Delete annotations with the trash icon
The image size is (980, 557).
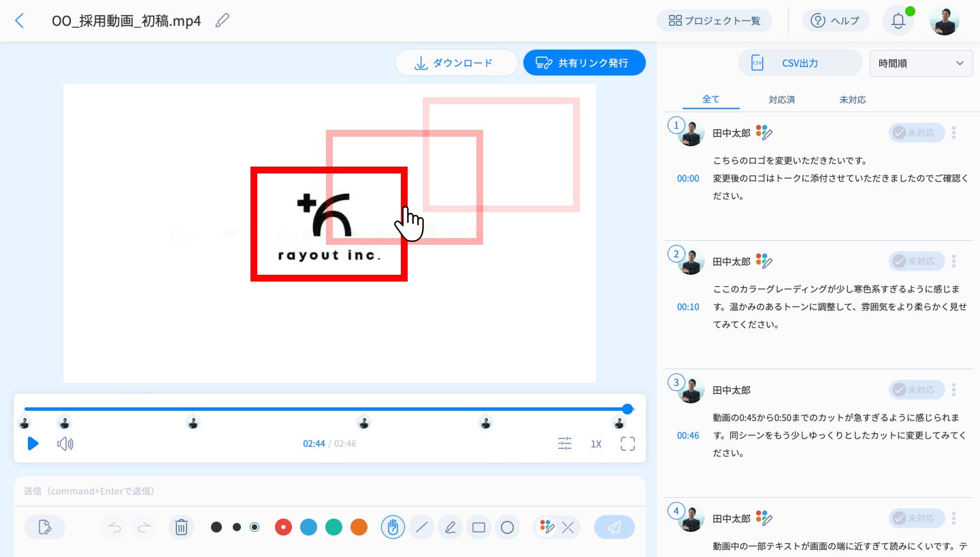point(181,527)
